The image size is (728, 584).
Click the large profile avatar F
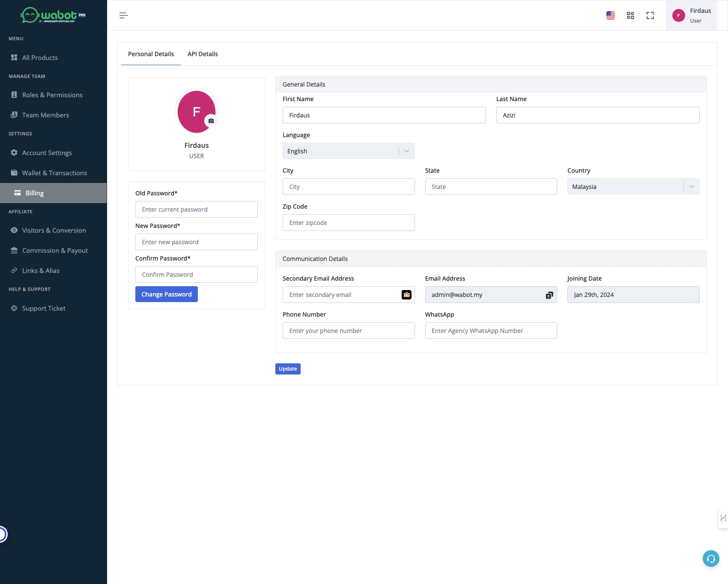point(197,111)
